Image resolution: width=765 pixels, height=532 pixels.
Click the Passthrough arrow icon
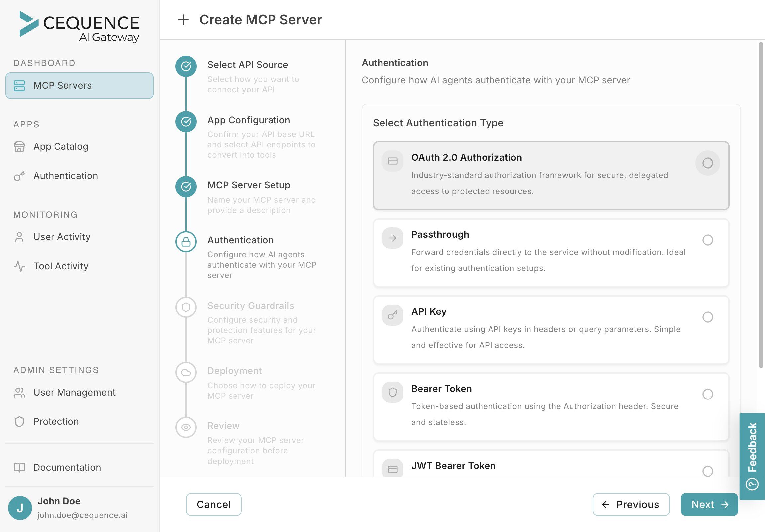coord(392,238)
